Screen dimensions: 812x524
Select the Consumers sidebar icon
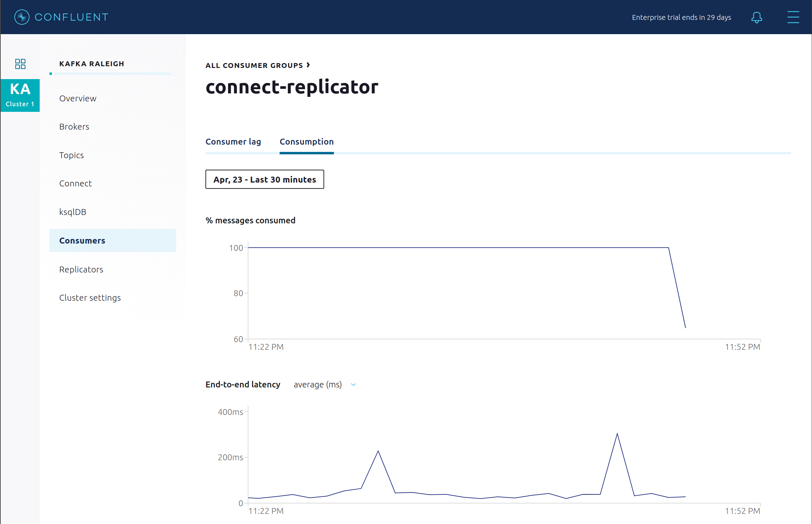82,240
